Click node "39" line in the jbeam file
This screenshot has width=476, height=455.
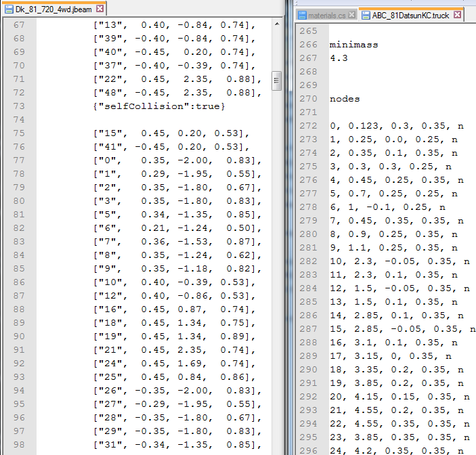174,39
